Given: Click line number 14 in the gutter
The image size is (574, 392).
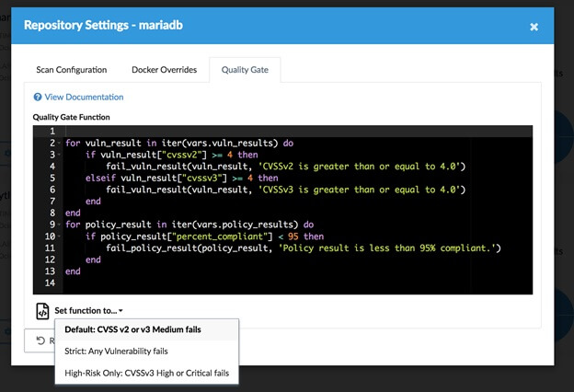Looking at the screenshot, I should 50,282.
